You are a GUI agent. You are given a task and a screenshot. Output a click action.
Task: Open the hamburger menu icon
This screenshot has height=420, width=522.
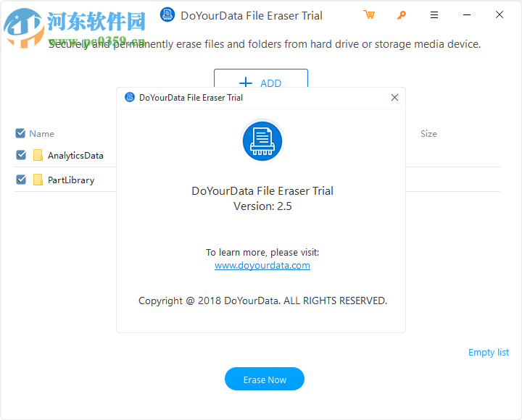coord(434,14)
